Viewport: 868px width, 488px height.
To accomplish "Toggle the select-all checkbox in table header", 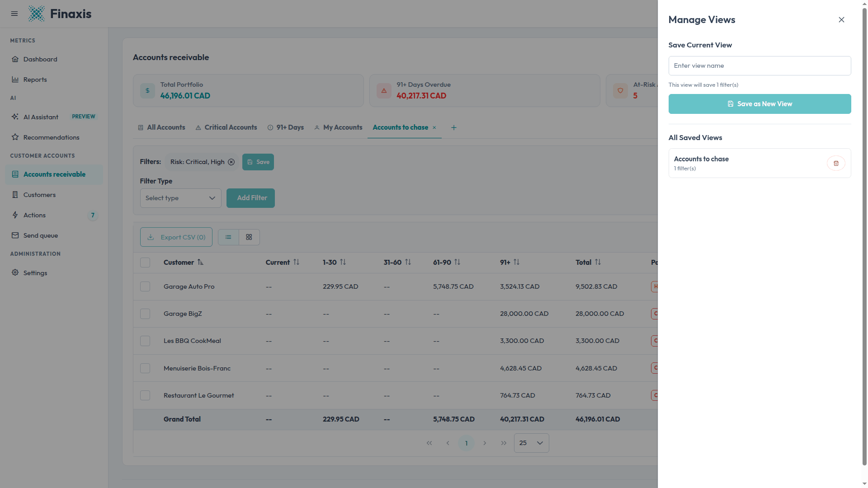I will 145,263.
